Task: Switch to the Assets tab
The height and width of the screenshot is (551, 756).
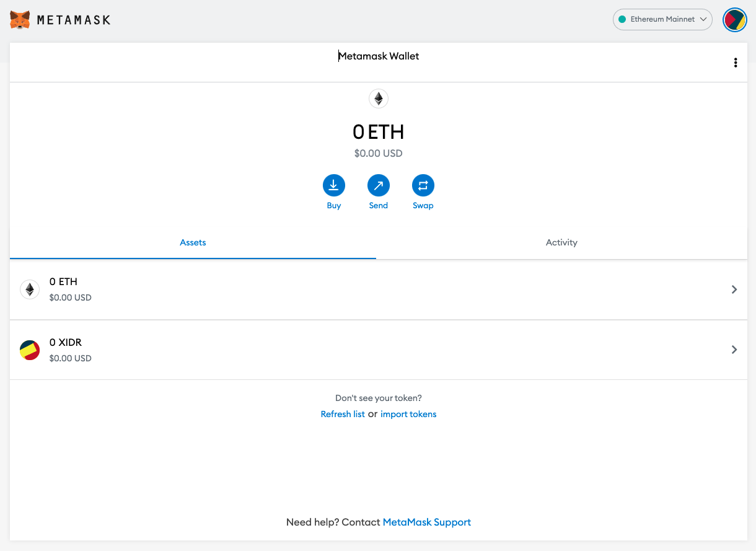Action: 193,242
